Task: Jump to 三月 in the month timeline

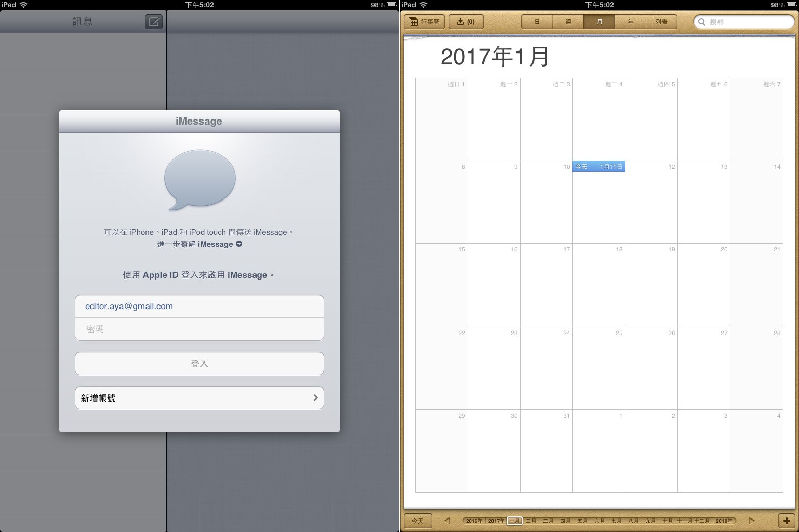Action: click(x=548, y=521)
